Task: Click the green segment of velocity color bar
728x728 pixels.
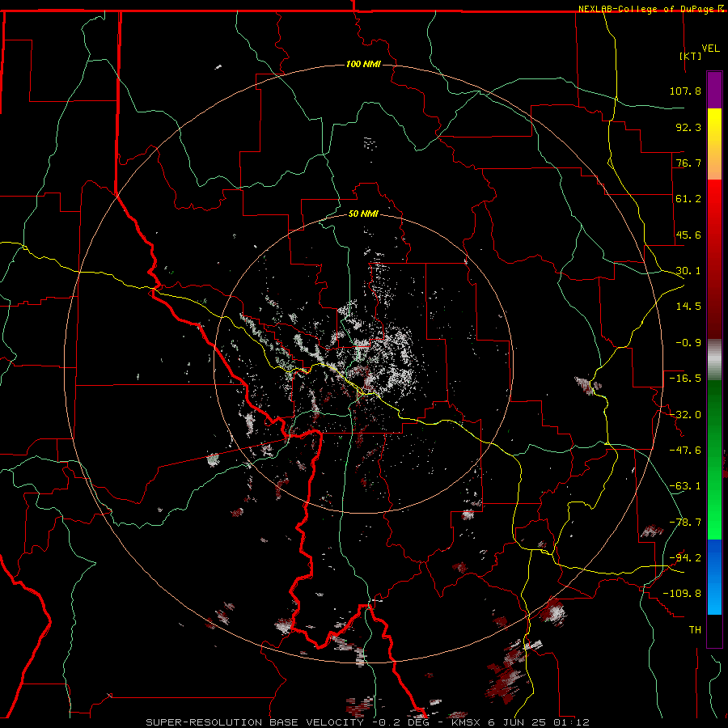Action: pos(714,459)
